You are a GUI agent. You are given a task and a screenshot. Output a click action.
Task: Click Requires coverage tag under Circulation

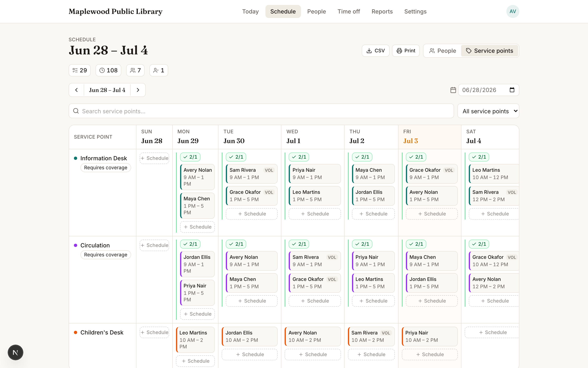[x=106, y=255]
